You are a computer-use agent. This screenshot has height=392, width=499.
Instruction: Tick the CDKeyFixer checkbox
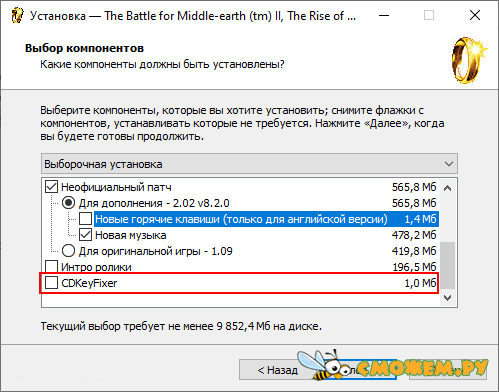click(51, 283)
